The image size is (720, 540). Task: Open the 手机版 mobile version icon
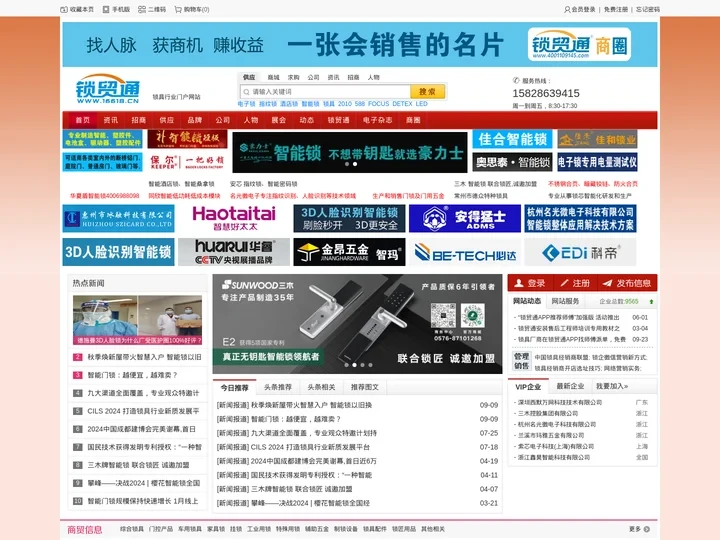[106, 9]
